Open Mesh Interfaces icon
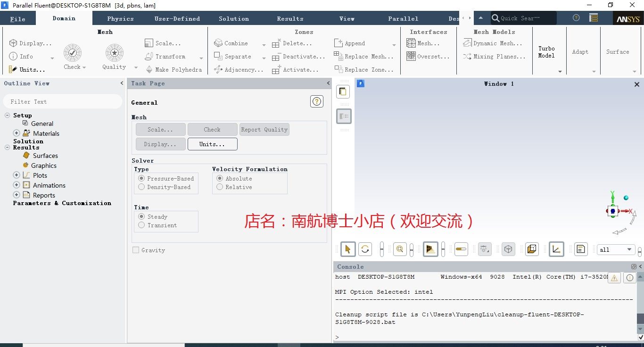The height and width of the screenshot is (347, 644). (411, 43)
